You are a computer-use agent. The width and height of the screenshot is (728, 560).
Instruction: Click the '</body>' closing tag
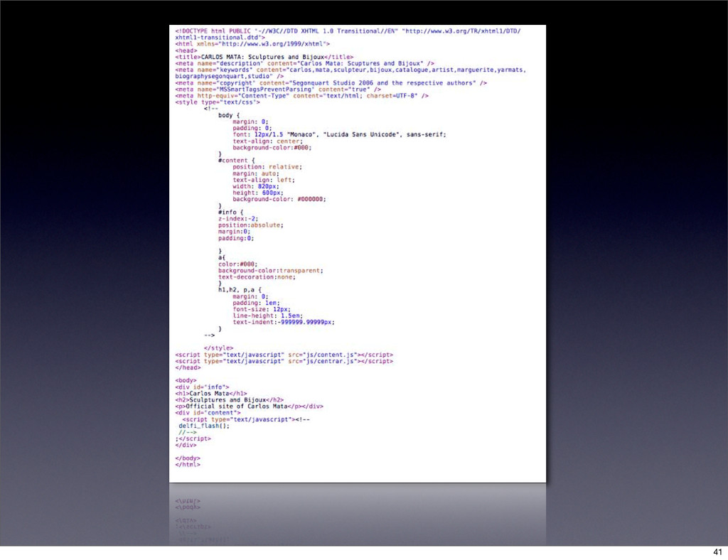pos(188,458)
